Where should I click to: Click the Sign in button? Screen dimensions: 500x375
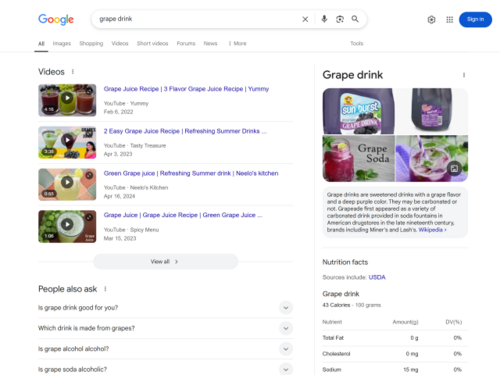click(x=475, y=19)
